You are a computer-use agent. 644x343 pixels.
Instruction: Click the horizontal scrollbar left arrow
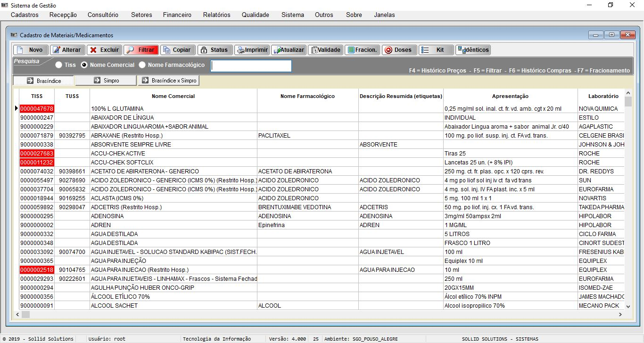pos(17,314)
